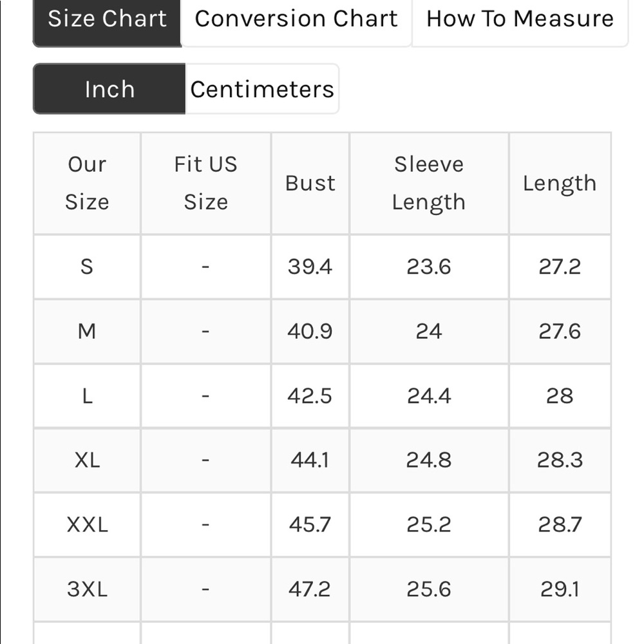Image resolution: width=644 pixels, height=644 pixels.
Task: Select the XXL size row label
Action: coord(87,524)
